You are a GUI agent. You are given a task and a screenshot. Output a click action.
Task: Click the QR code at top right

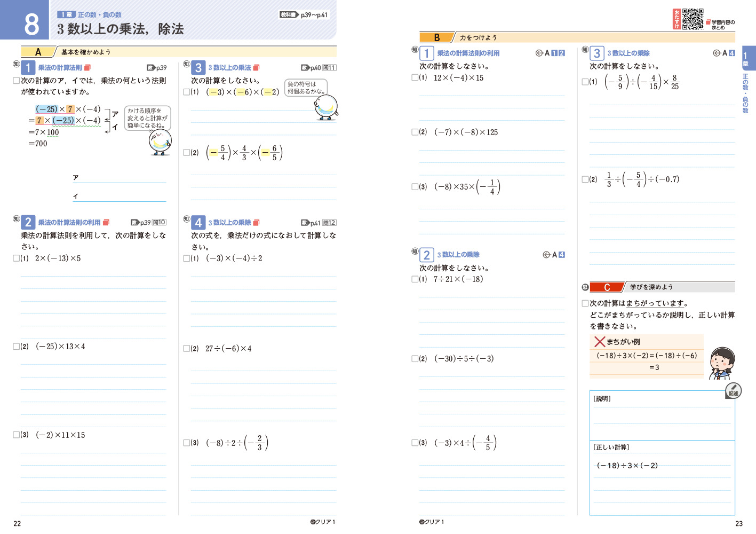click(x=693, y=19)
